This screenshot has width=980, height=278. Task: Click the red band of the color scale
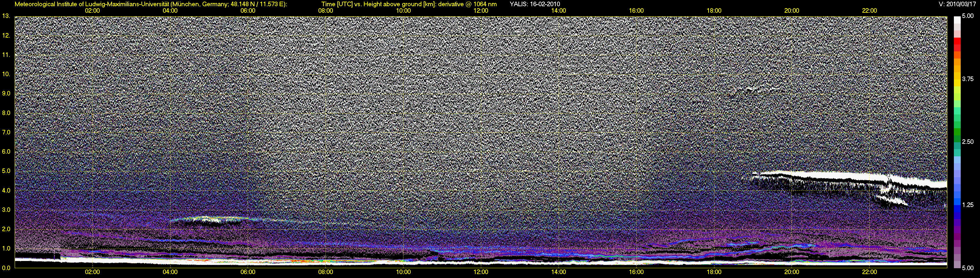pyautogui.click(x=957, y=45)
